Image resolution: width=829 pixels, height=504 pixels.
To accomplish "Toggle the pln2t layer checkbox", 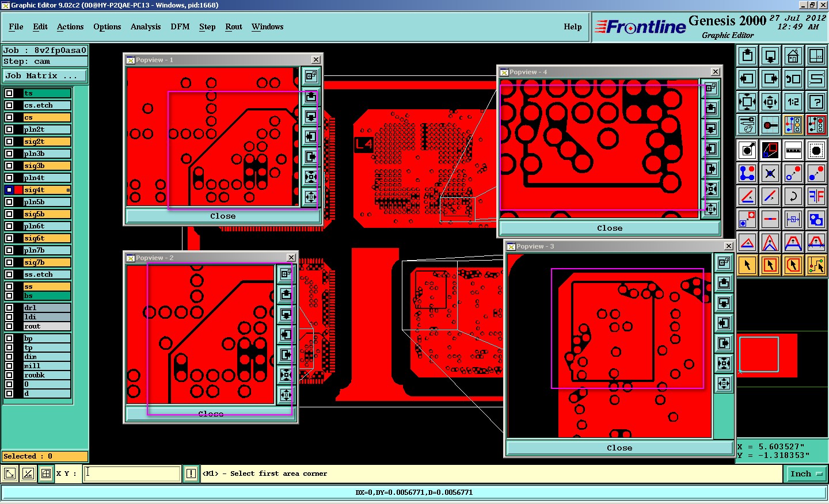I will click(x=9, y=129).
